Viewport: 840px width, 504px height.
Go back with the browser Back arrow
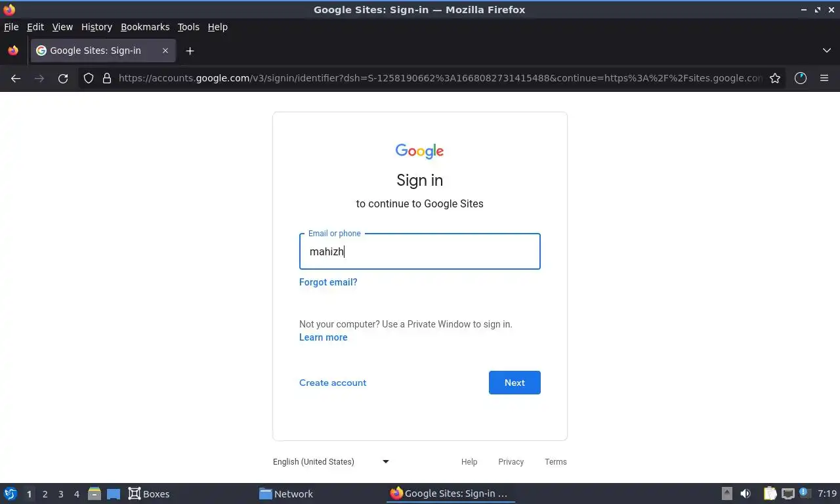[16, 78]
